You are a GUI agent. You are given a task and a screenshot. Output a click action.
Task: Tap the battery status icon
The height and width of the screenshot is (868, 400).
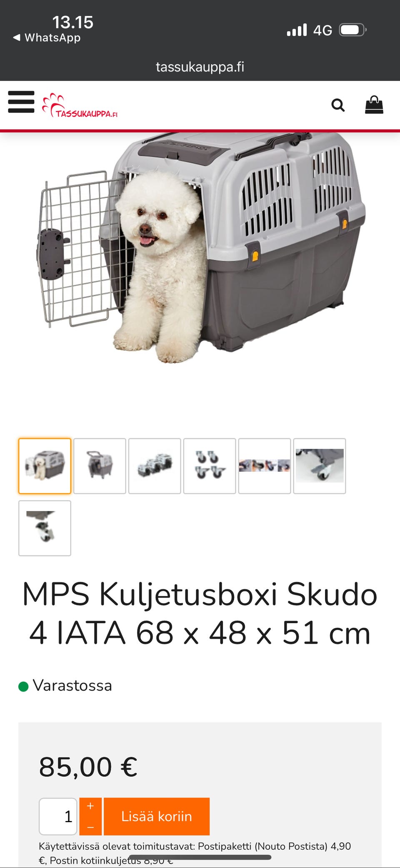(352, 30)
